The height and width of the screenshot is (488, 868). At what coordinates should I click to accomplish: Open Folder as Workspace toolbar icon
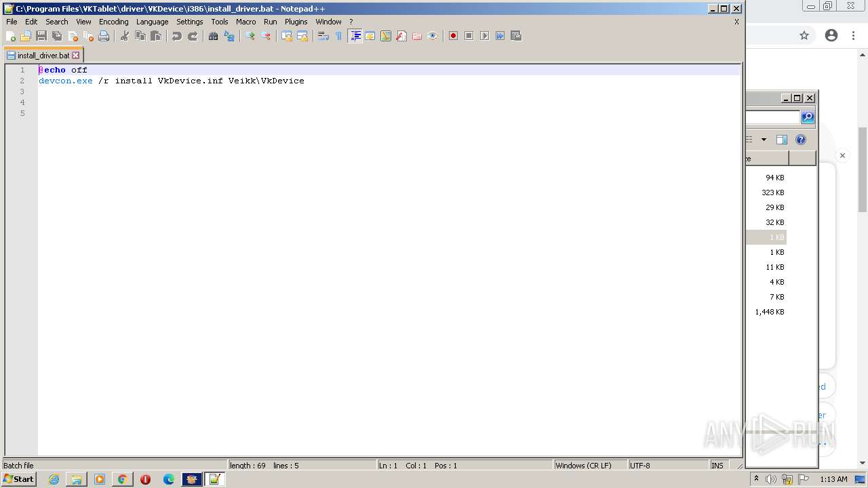(x=417, y=36)
